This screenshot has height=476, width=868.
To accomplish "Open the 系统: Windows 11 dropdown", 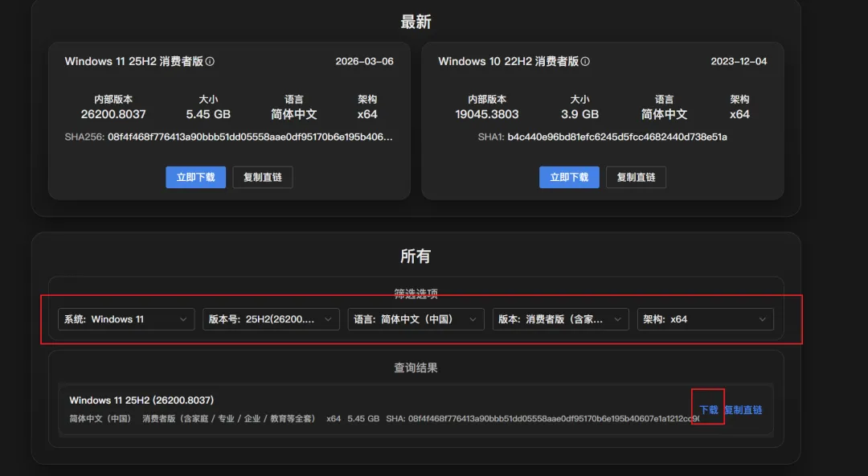I will [126, 319].
